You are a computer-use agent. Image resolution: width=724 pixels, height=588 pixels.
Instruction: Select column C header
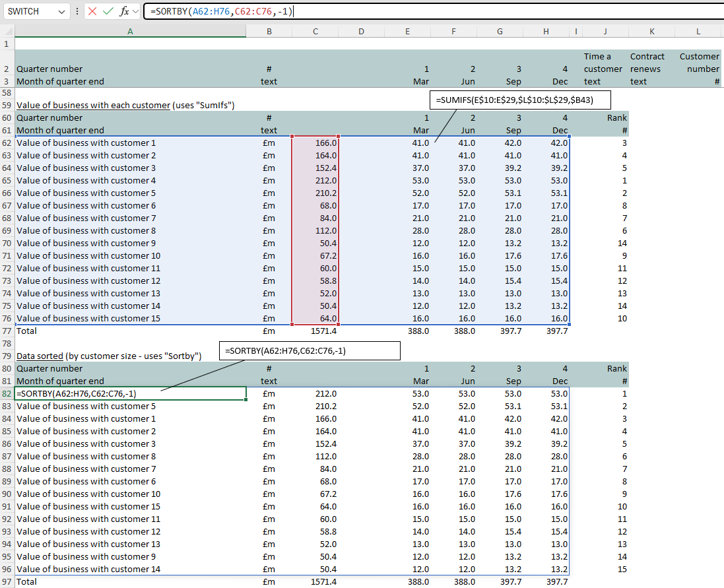click(x=315, y=32)
